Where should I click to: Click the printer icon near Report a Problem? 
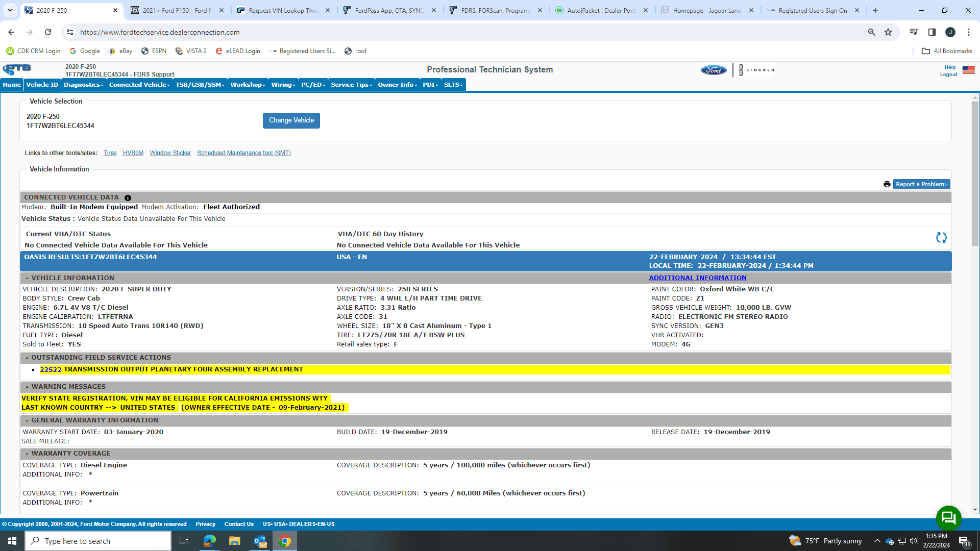tap(887, 184)
